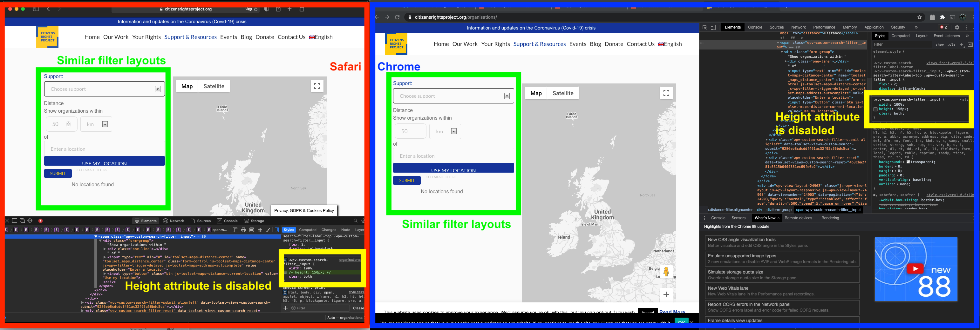Screen dimensions: 980x330
Task: Switch to the Console tab in Chrome DevTools
Action: [x=755, y=27]
